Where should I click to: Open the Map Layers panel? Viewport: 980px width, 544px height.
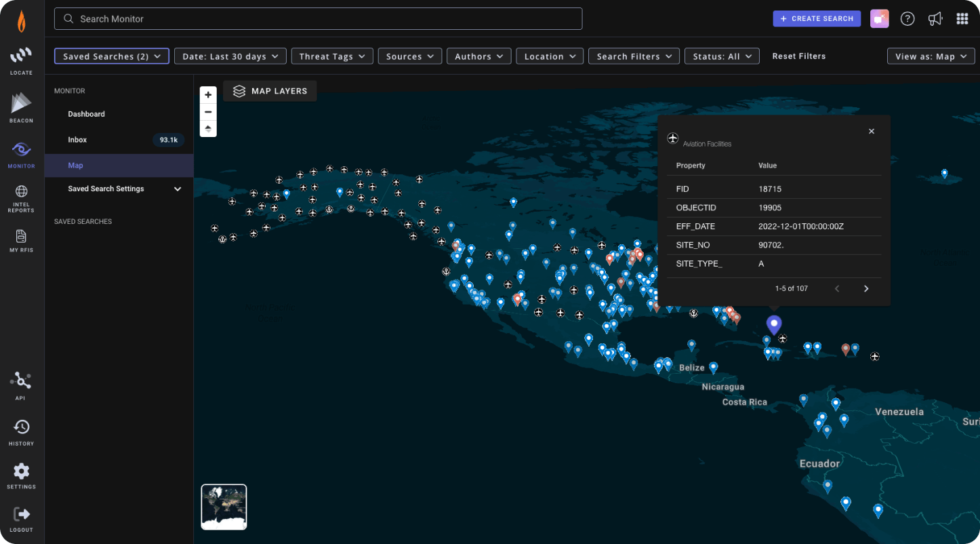[270, 90]
